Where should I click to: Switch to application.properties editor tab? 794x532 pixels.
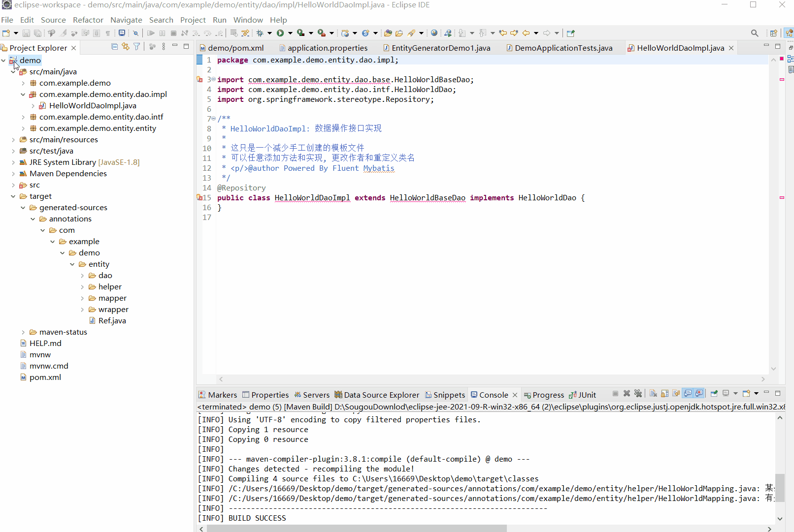323,48
